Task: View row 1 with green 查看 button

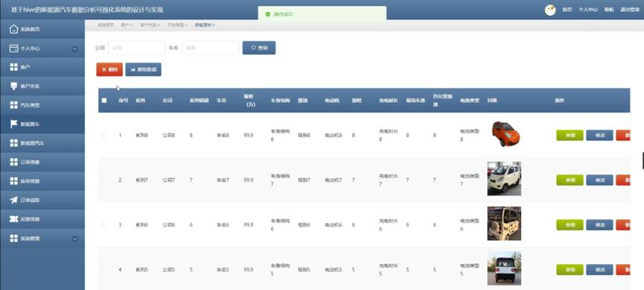Action: [570, 135]
